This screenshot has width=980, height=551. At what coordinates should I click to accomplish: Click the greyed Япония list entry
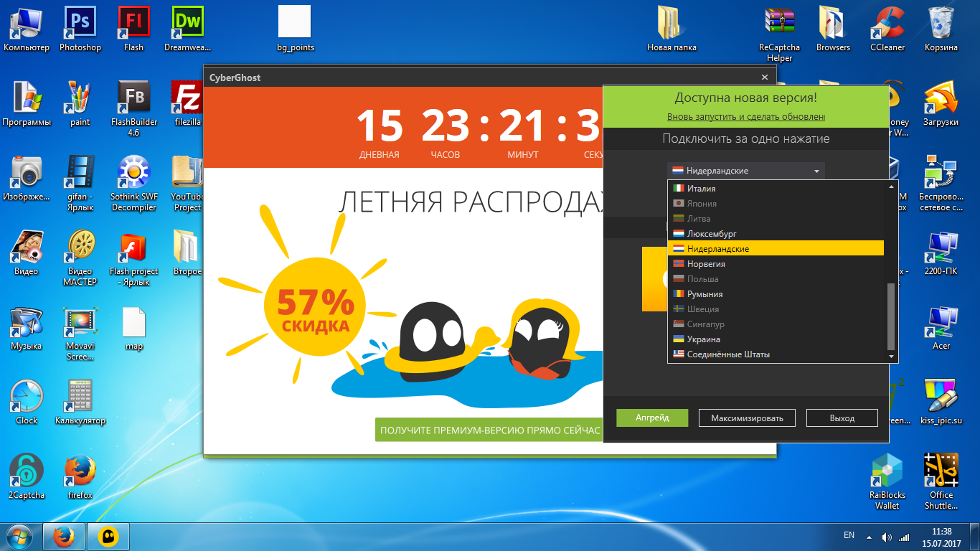(x=776, y=204)
